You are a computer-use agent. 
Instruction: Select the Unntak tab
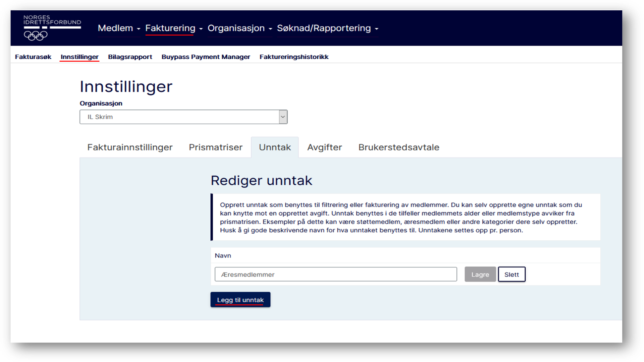point(275,147)
